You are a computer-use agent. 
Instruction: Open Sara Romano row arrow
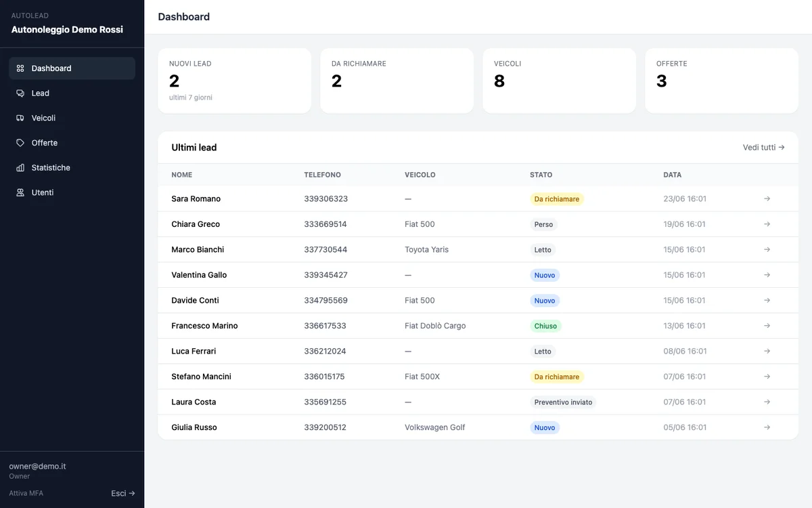767,199
